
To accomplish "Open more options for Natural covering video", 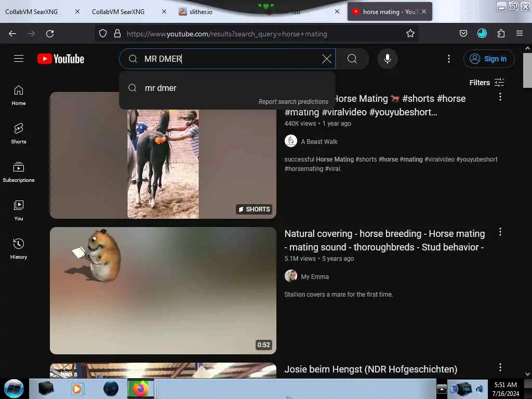I will coord(500,232).
